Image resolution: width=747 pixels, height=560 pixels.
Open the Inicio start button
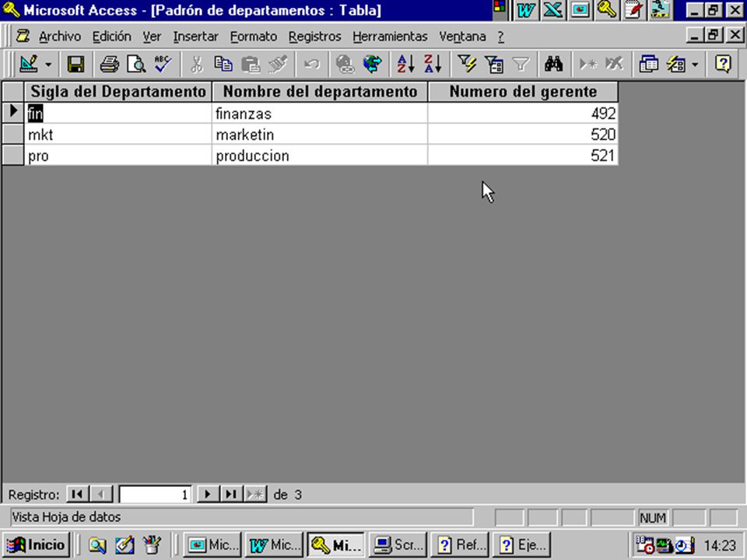(37, 544)
